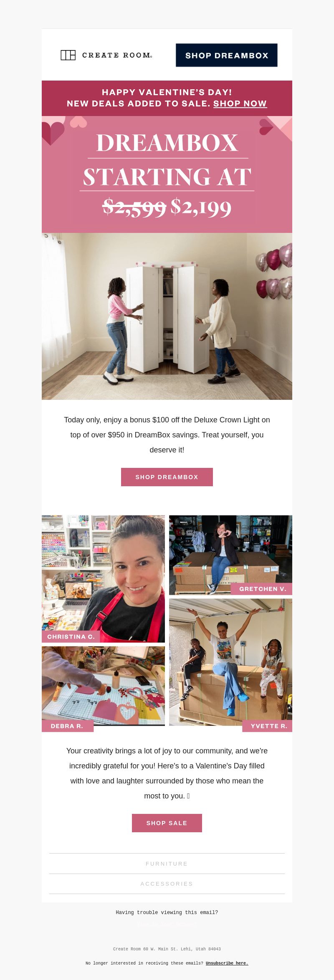
Task: Click the Christina C. name label
Action: [71, 636]
